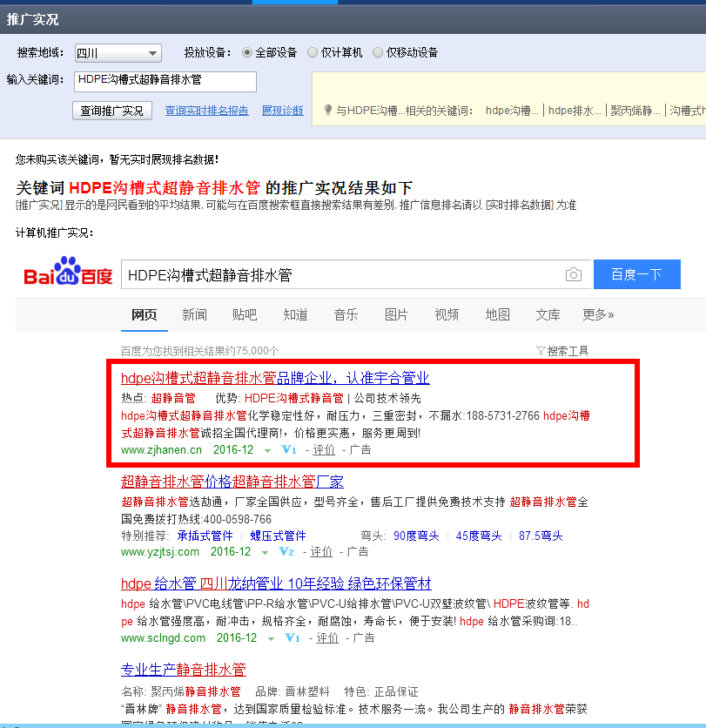706x728 pixels.
Task: Open 查询实时排名报告 link
Action: 206,111
